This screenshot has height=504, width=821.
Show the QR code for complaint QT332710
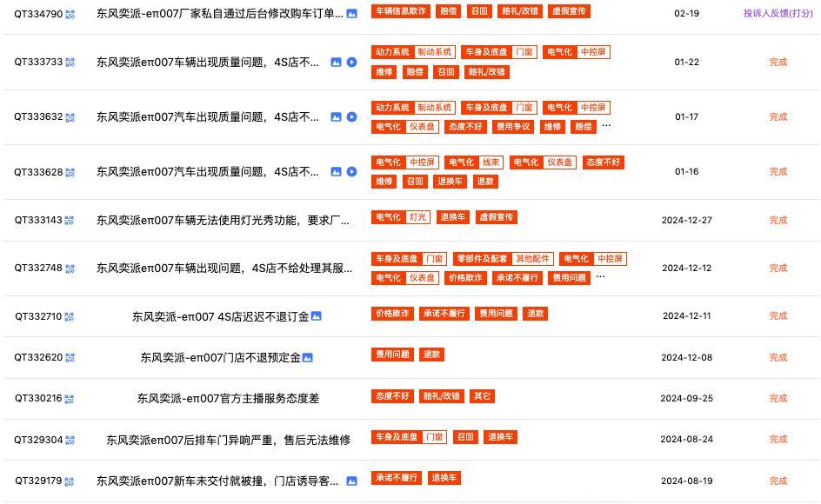(x=69, y=316)
